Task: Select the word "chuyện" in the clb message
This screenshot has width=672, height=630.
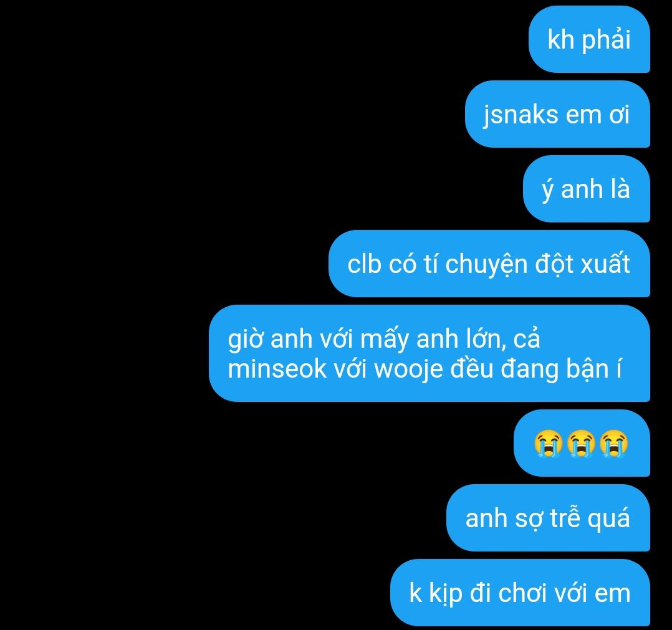Action: pos(486,265)
